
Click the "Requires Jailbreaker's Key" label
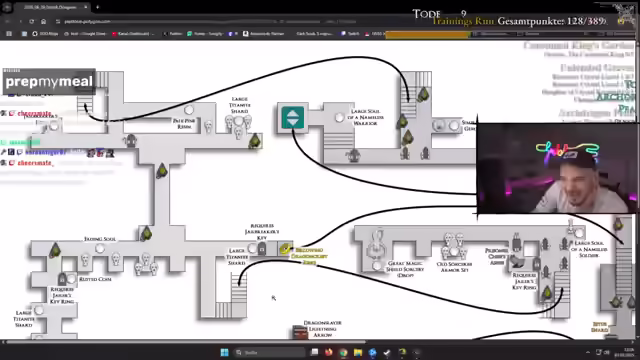click(262, 231)
